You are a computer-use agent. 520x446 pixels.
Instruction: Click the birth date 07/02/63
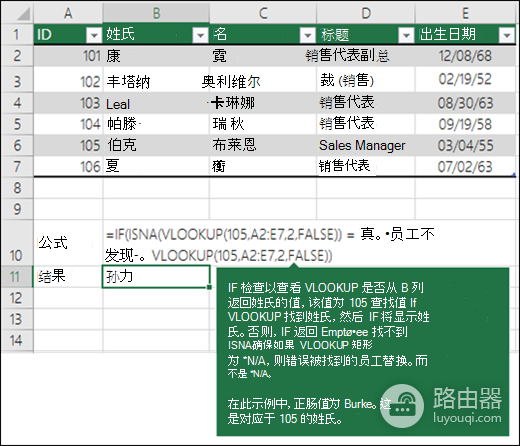coord(465,167)
